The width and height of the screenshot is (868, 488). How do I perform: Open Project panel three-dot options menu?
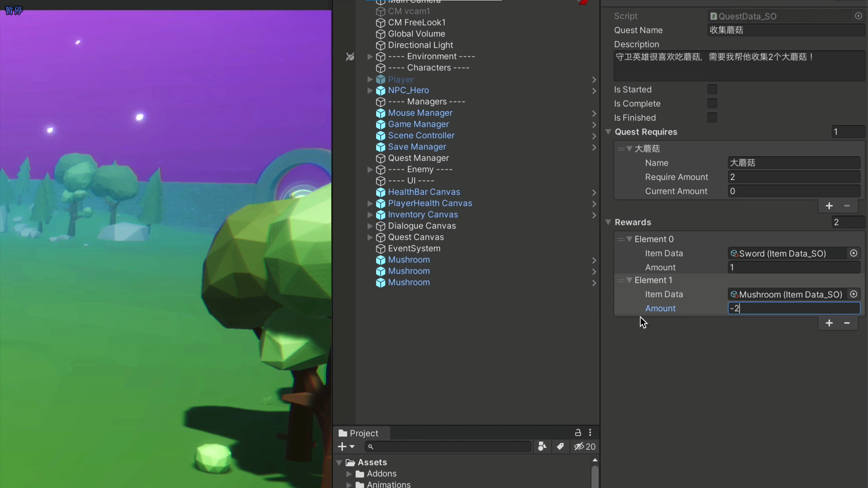[x=590, y=432]
